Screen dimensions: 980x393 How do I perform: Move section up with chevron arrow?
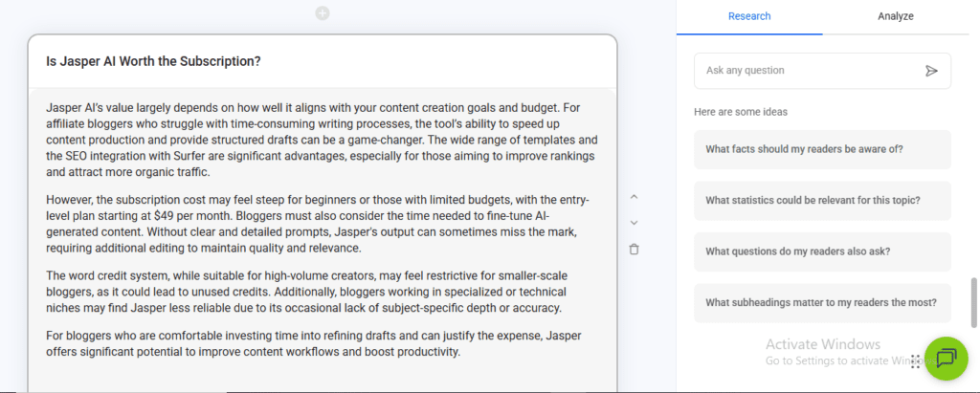(634, 197)
